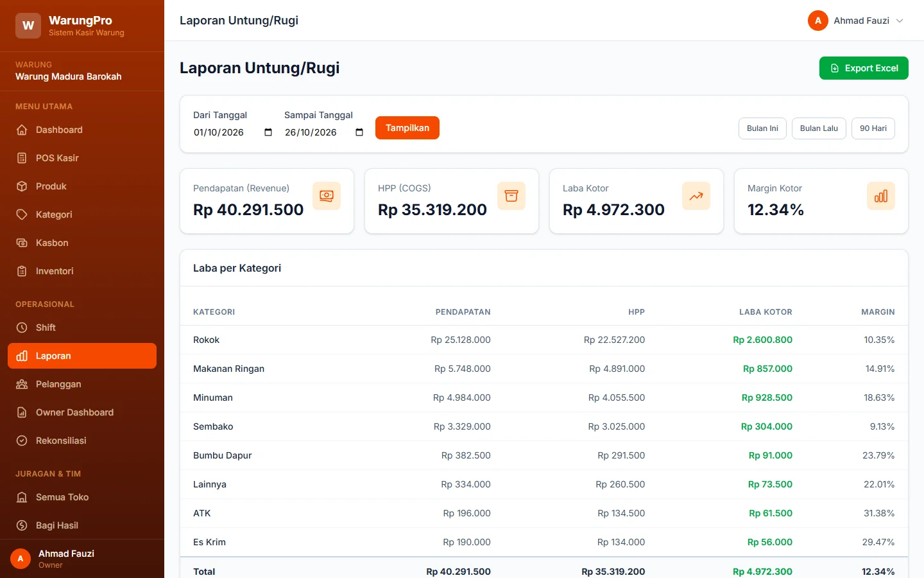This screenshot has width=924, height=578.
Task: Click the Dashboard home icon in sidebar
Action: tap(22, 130)
